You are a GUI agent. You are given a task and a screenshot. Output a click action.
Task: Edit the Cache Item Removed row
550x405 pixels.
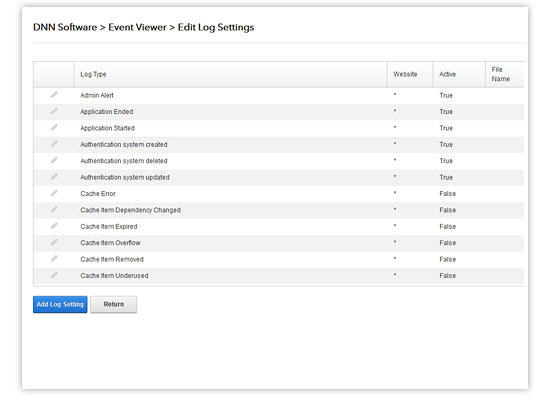coord(54,259)
